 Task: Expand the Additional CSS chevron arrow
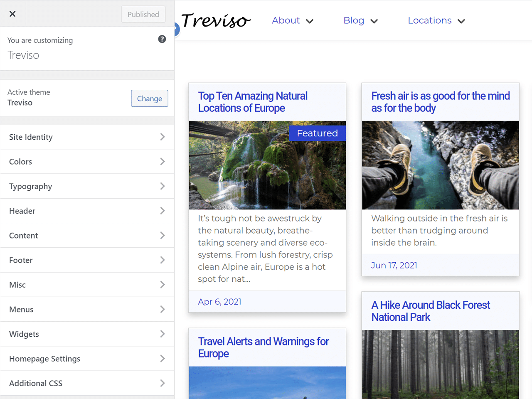point(163,383)
